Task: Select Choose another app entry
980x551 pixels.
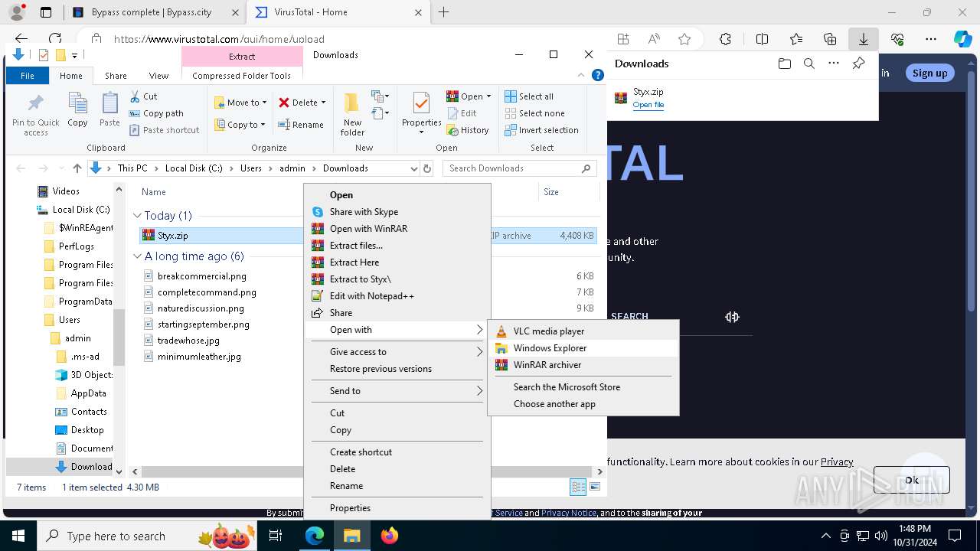Action: [x=583, y=404]
